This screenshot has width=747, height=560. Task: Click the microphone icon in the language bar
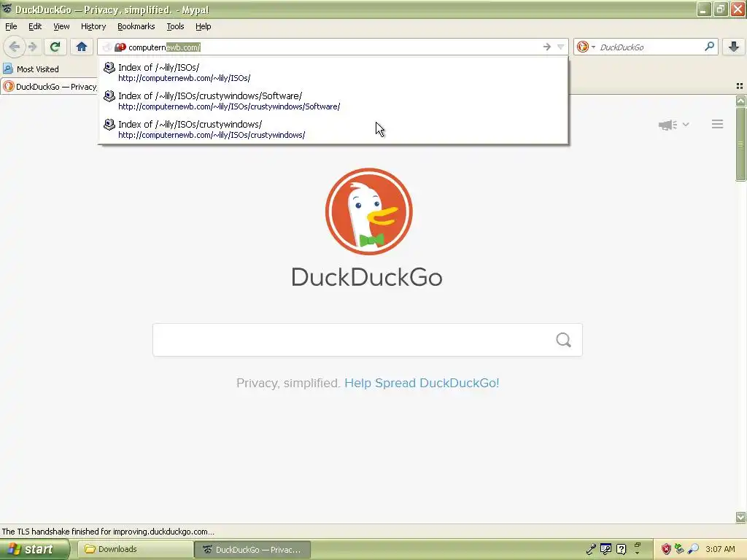591,550
